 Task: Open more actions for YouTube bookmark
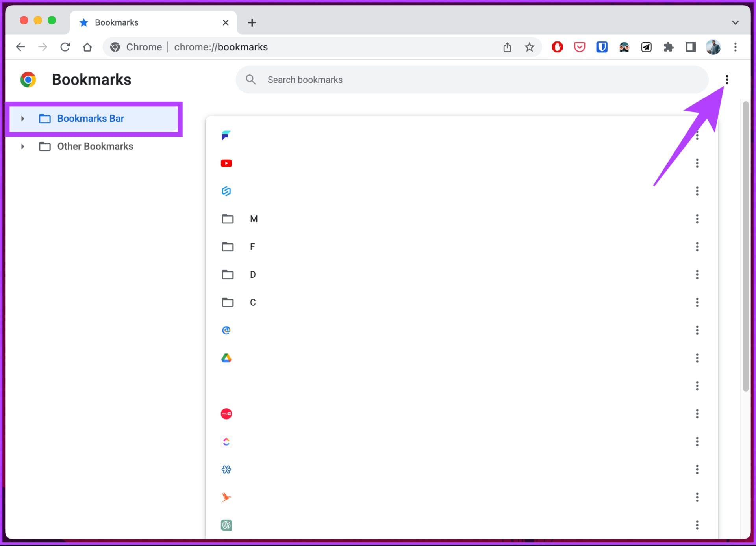tap(697, 163)
